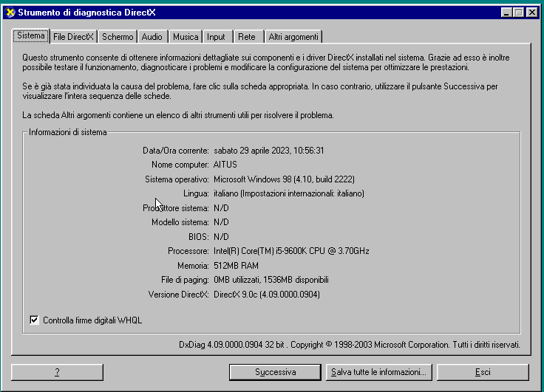This screenshot has width=544, height=392.
Task: Select the Musica tab
Action: (186, 37)
